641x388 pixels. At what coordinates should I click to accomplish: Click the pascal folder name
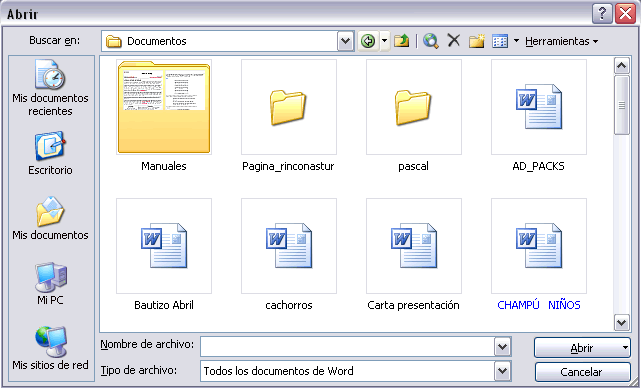pos(413,166)
